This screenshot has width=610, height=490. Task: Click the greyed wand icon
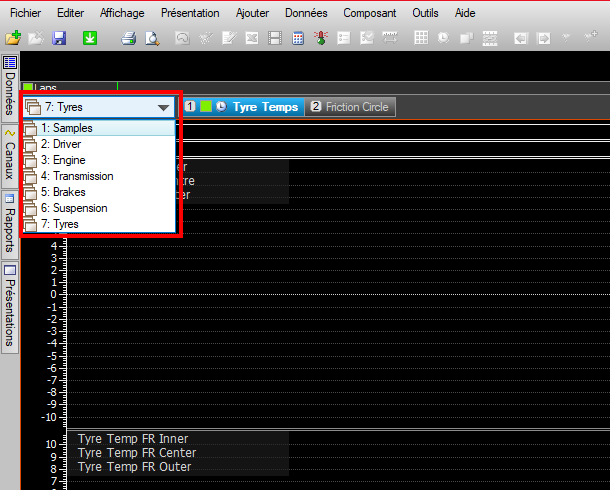tap(205, 38)
